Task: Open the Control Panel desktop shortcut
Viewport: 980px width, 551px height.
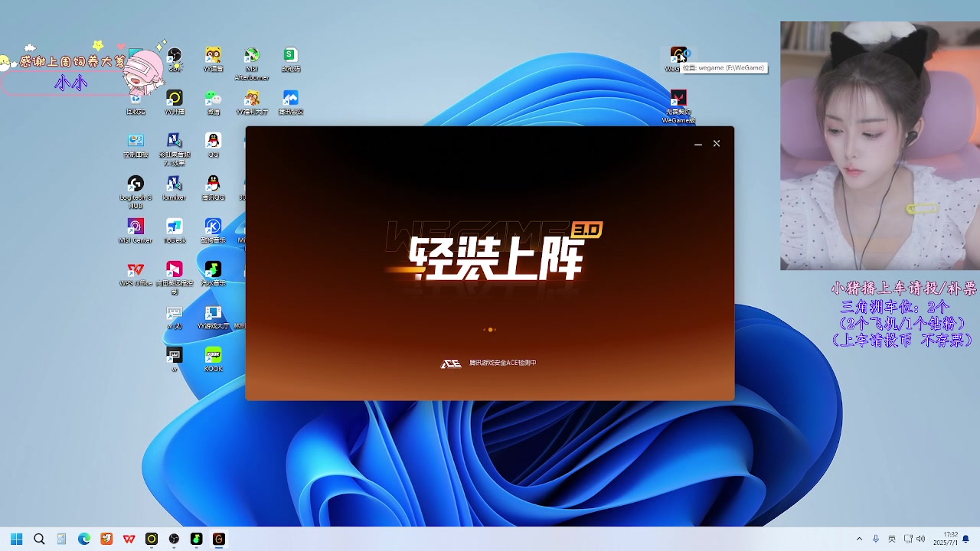Action: [x=136, y=145]
